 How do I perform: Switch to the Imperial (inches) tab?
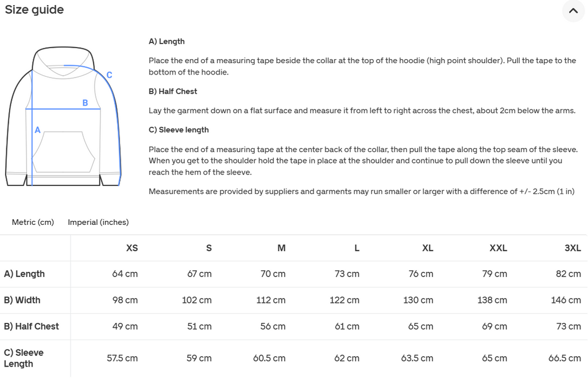coord(98,222)
